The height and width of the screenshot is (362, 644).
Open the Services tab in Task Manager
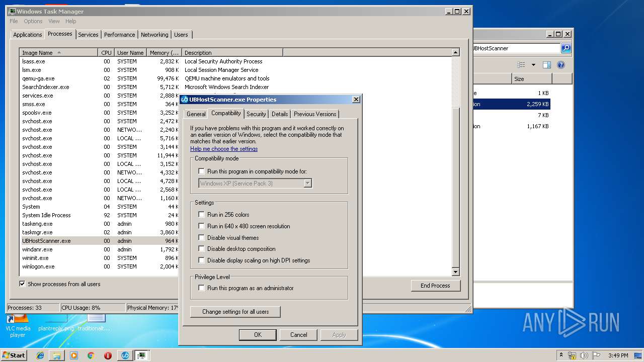(88, 35)
